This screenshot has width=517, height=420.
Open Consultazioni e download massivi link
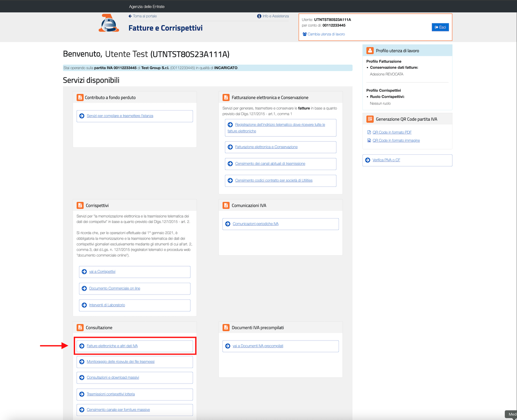click(113, 378)
